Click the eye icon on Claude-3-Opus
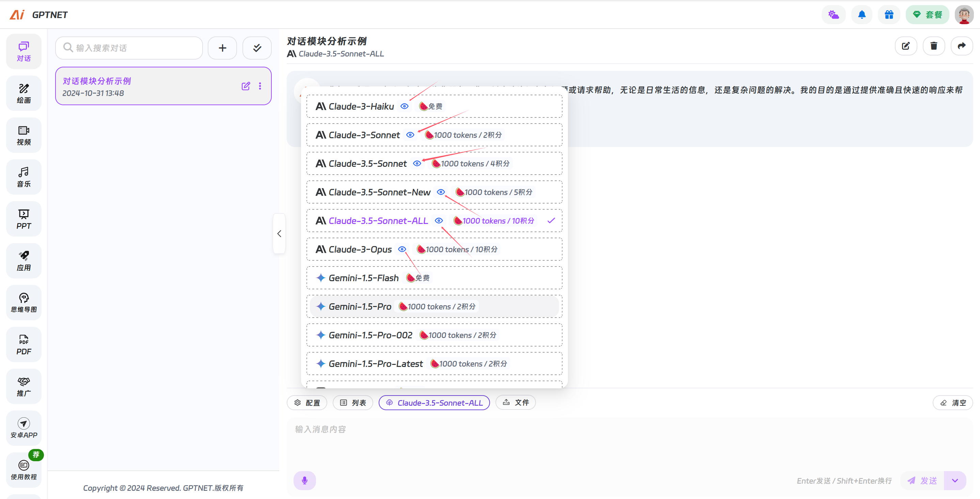980x499 pixels. point(402,249)
